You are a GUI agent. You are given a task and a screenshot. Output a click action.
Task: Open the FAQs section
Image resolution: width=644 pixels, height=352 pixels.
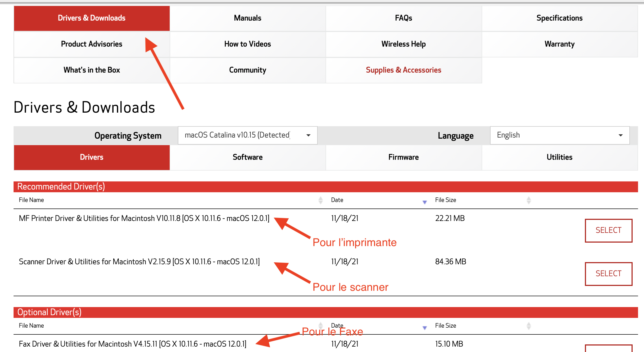[403, 18]
